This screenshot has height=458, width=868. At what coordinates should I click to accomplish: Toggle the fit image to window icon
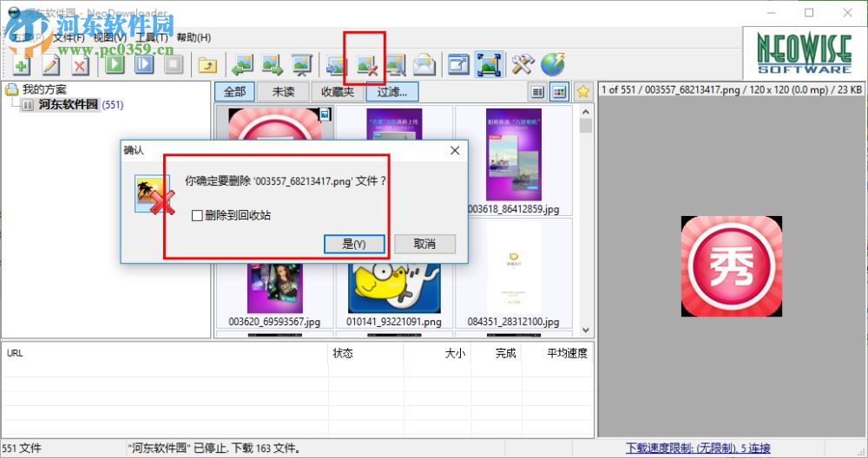coord(490,65)
